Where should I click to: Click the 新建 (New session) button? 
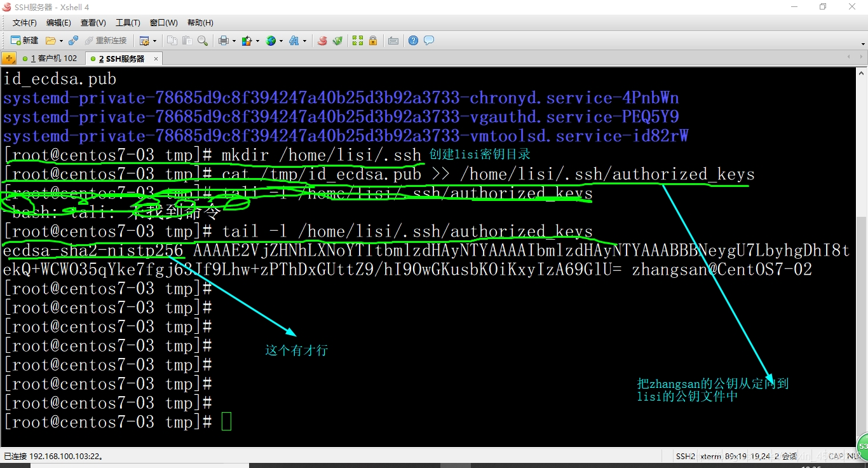click(x=25, y=41)
